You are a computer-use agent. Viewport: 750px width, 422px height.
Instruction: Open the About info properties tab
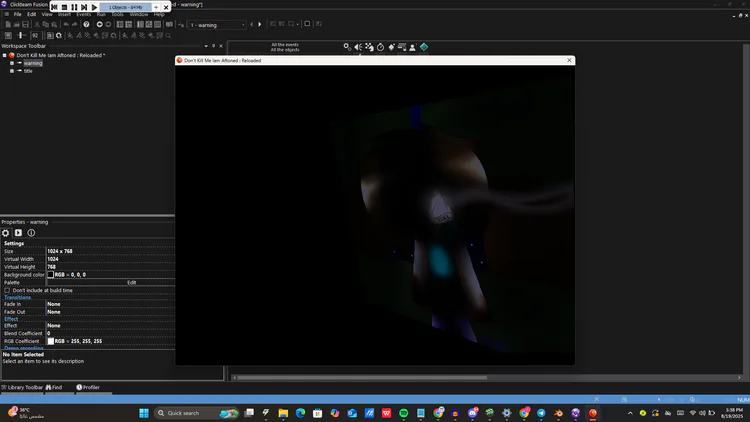[31, 233]
